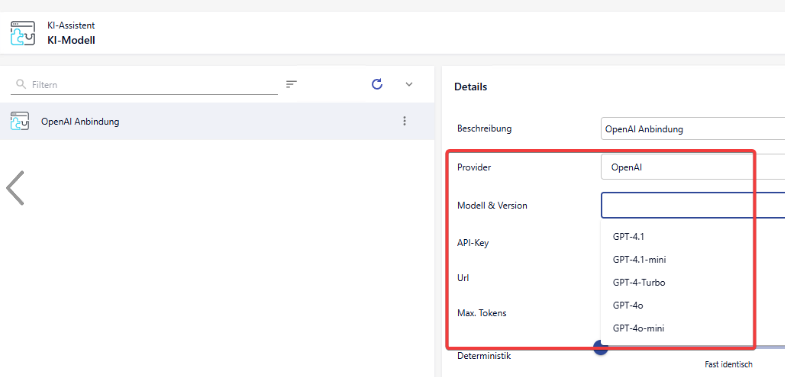Open the Provider dropdown showing OpenAI
Image resolution: width=785 pixels, height=377 pixels.
693,167
